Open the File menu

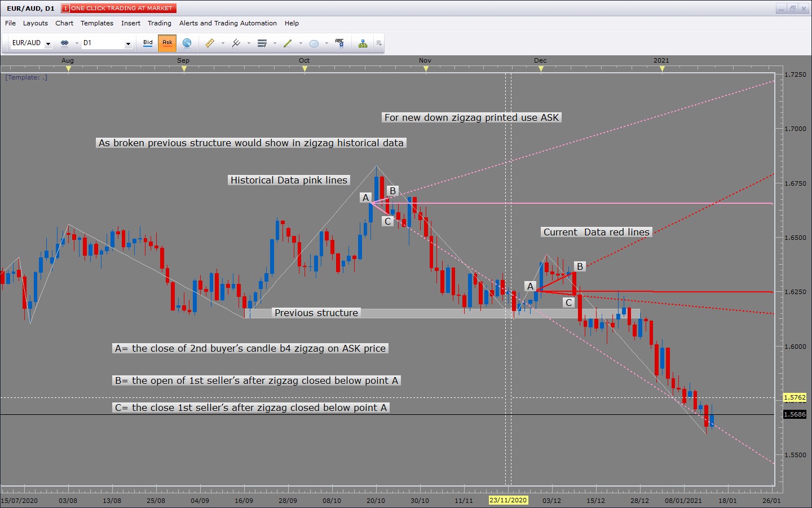[10, 23]
